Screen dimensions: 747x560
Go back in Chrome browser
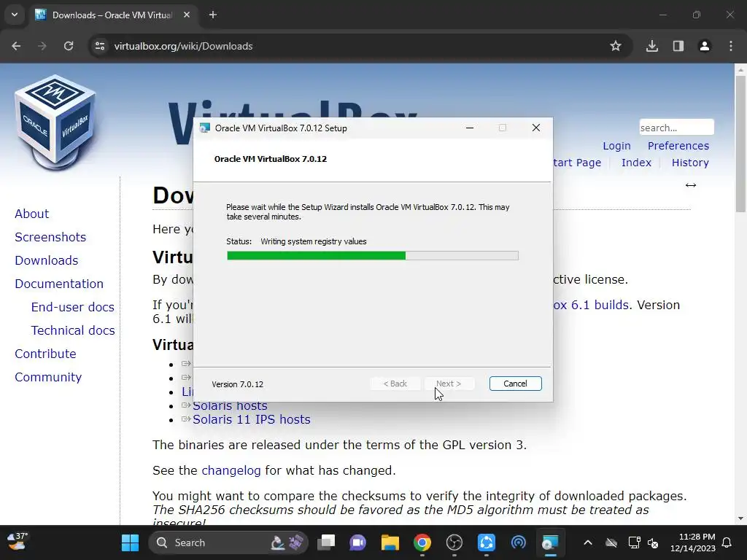coord(16,46)
